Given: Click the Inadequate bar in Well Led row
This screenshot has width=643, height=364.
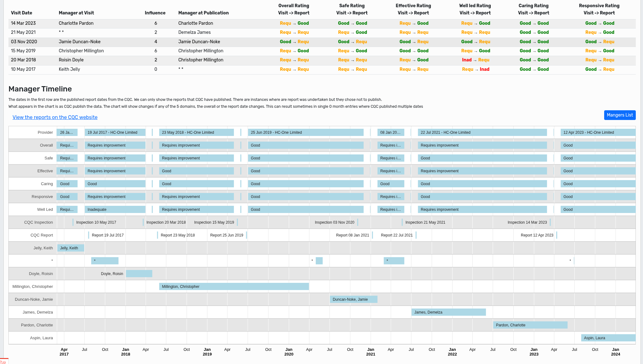Looking at the screenshot, I should [x=115, y=210].
